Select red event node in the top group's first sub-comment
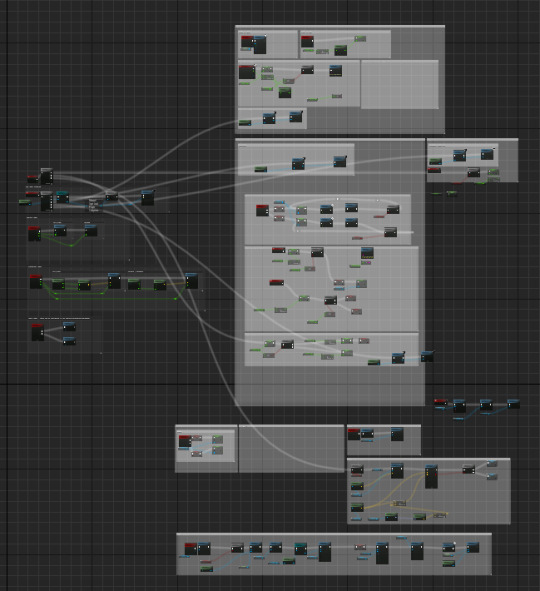The width and height of the screenshot is (540, 591). point(247,41)
